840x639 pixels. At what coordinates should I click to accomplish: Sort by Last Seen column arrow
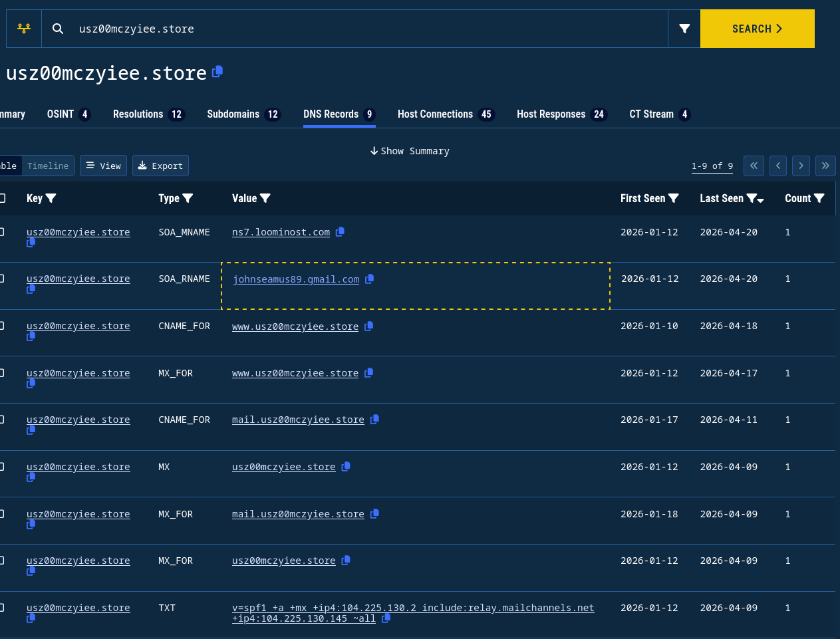tap(761, 200)
